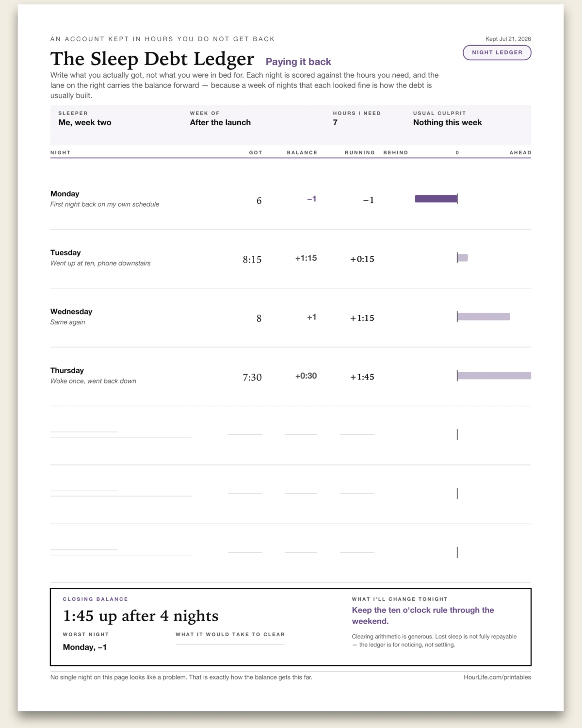Viewport: 582px width, 728px height.
Task: Click Thursday's balance +0:30
Action: (x=306, y=376)
